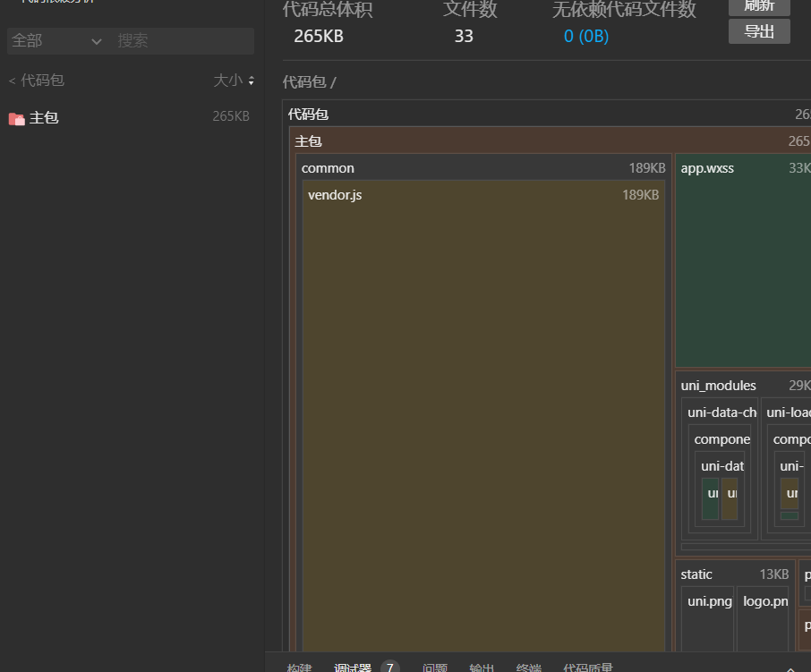
Task: Click the 文件数 heading label
Action: pos(470,10)
